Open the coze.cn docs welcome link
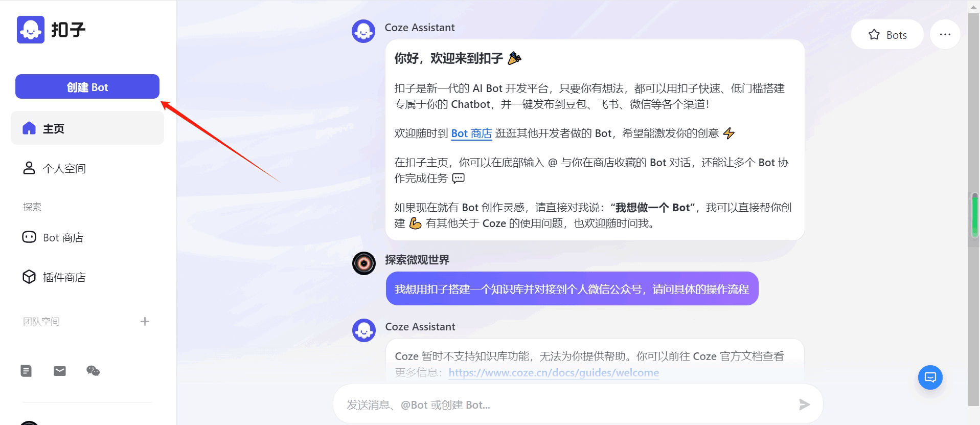 (x=554, y=373)
